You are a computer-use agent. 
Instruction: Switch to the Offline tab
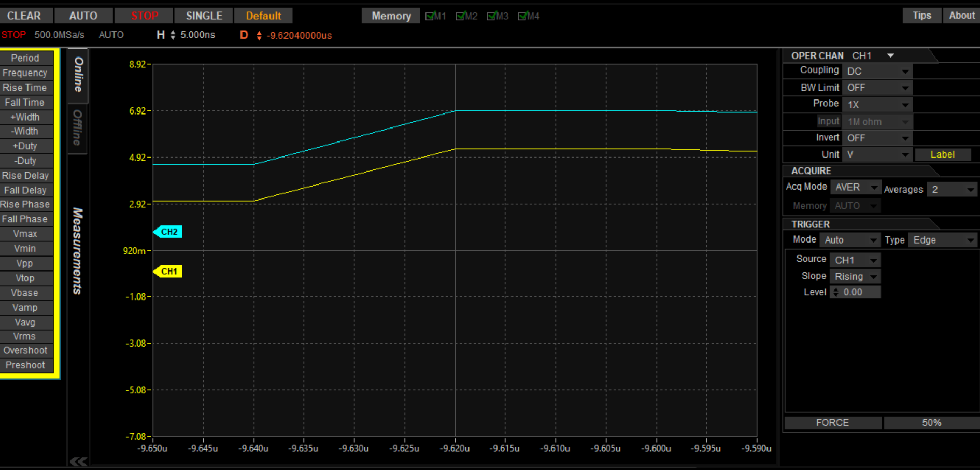78,128
